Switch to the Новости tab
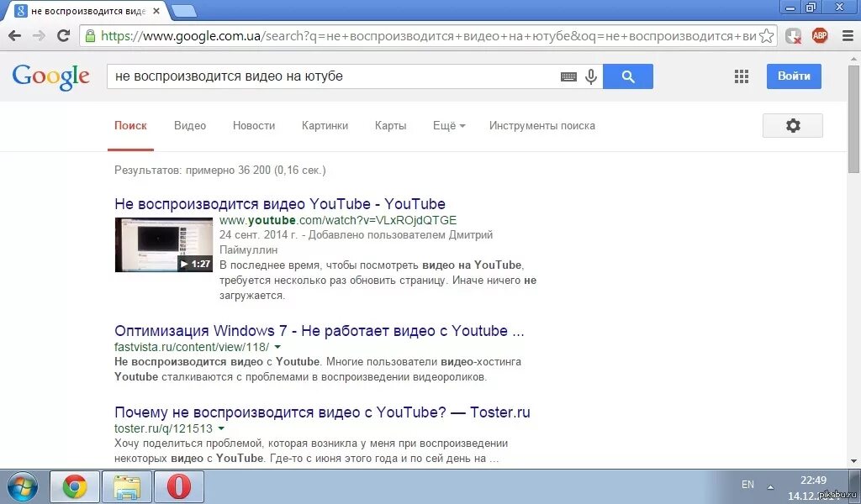 pos(254,126)
